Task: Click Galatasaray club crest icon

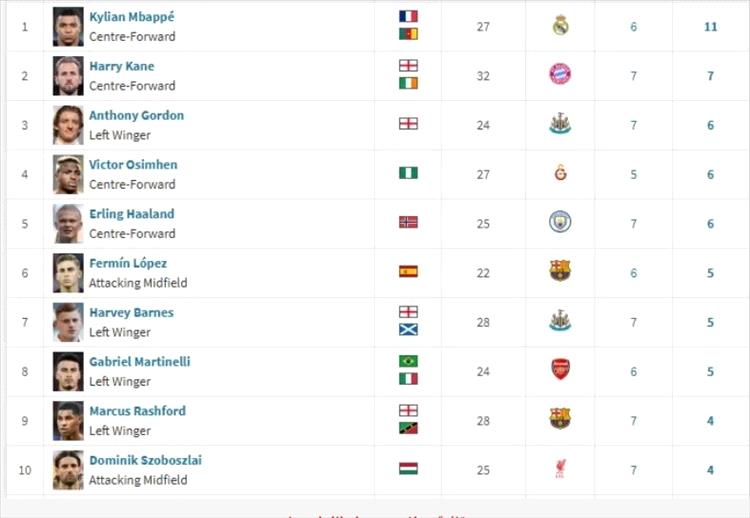Action: coord(560,173)
